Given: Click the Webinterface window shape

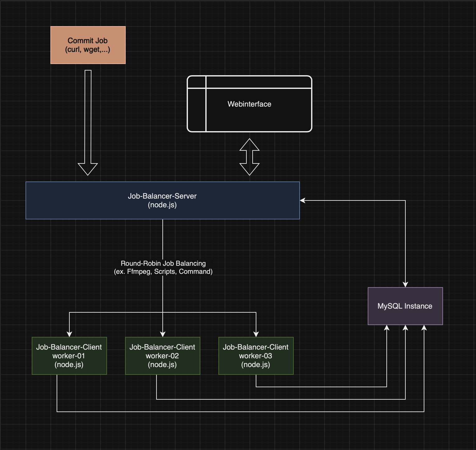Looking at the screenshot, I should click(x=250, y=104).
